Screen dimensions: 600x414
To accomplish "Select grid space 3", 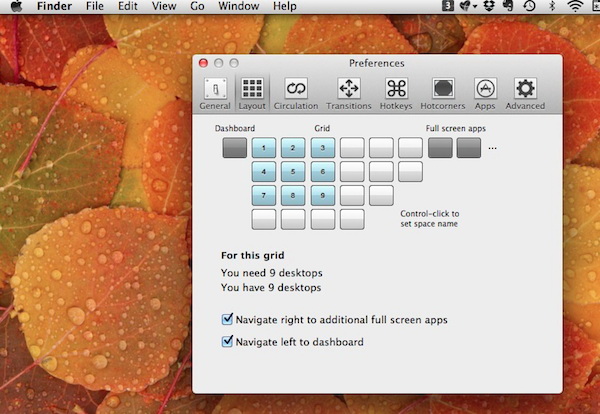I will (323, 148).
